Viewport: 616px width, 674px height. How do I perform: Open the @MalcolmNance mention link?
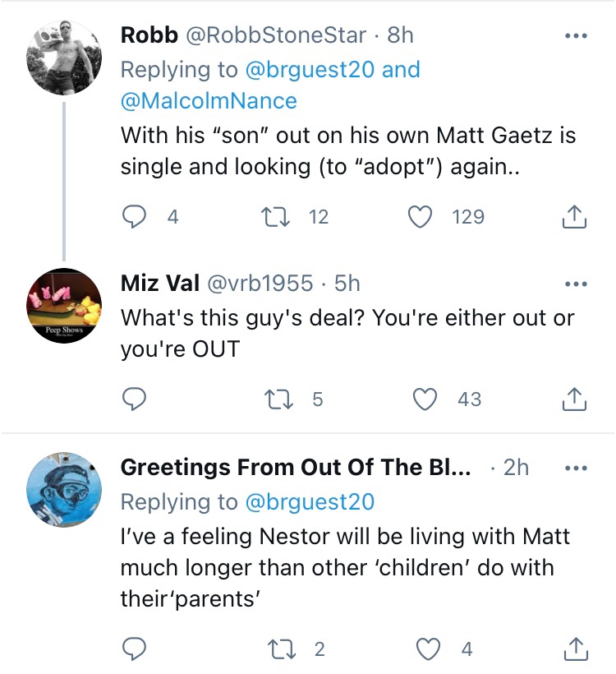pyautogui.click(x=209, y=101)
